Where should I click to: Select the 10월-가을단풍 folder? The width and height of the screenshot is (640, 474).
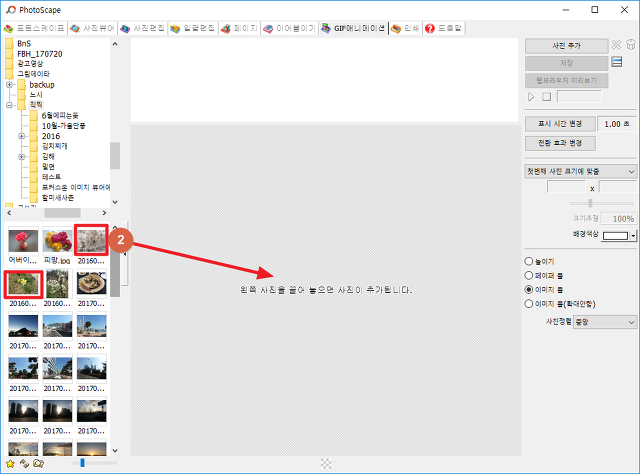63,126
